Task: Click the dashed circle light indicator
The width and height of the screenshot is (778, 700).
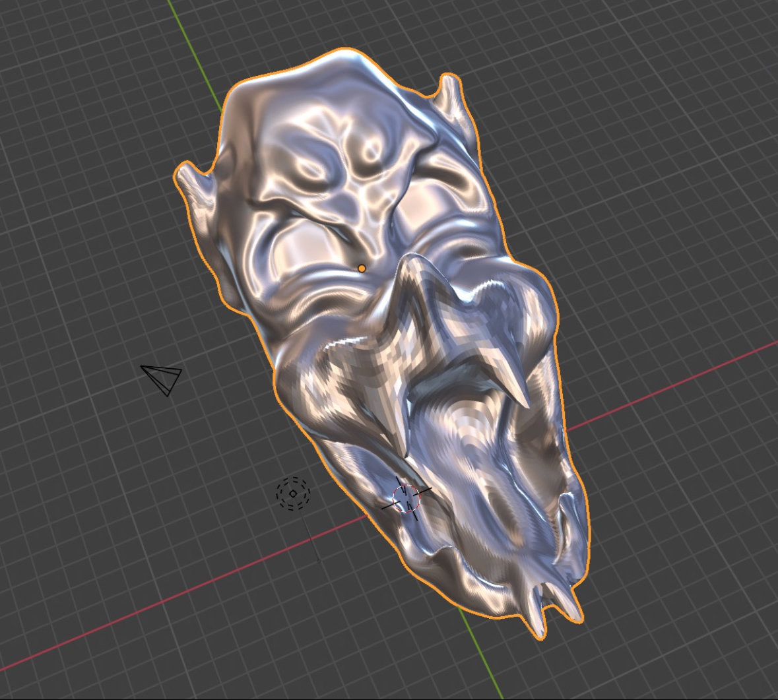Action: click(292, 492)
